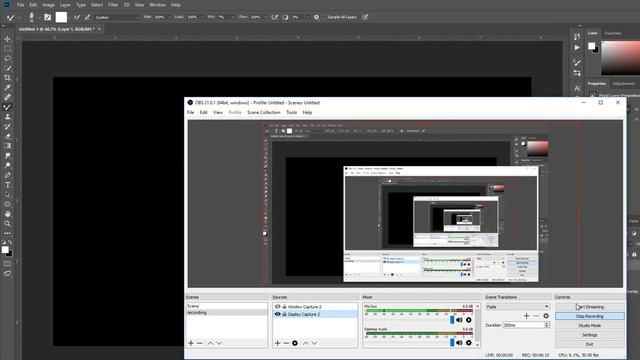Select the Eyedropper tool
This screenshot has height=360, width=640.
coord(7,87)
